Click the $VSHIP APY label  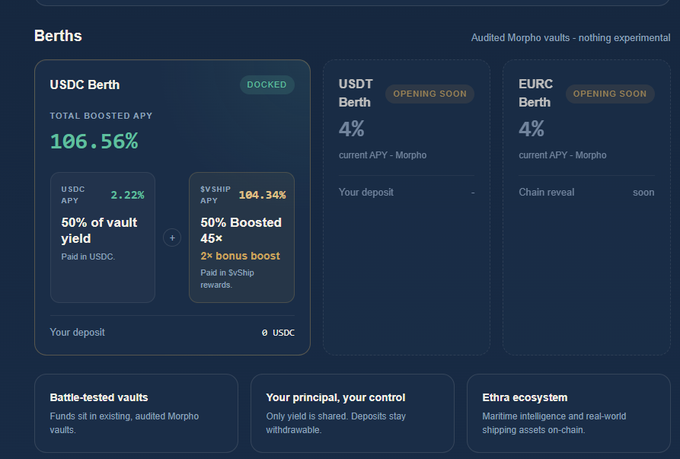coord(216,195)
